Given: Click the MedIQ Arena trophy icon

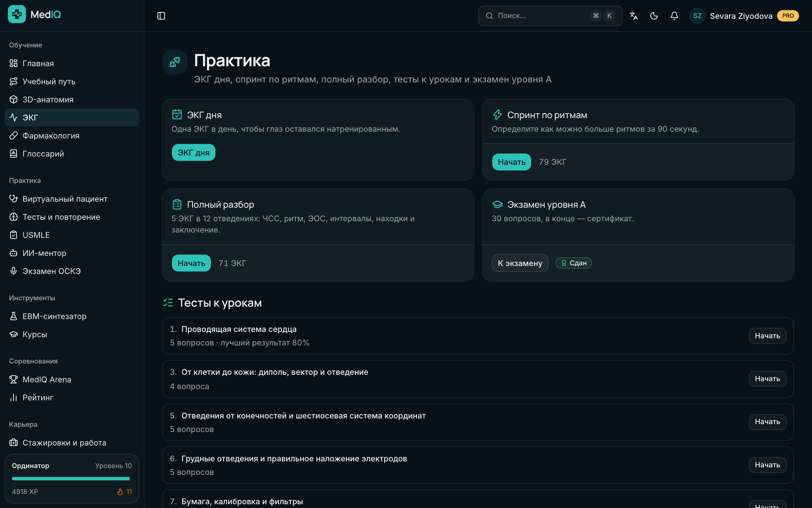Looking at the screenshot, I should (x=14, y=379).
